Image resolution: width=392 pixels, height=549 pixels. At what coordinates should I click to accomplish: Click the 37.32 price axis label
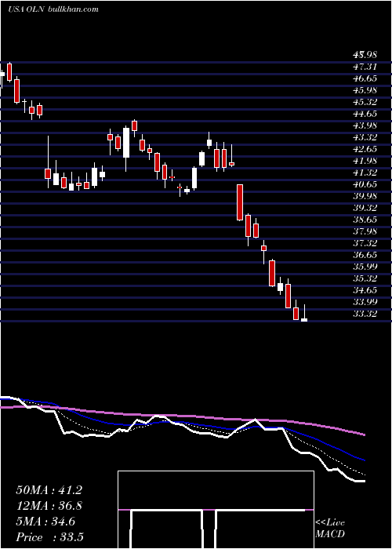point(365,243)
